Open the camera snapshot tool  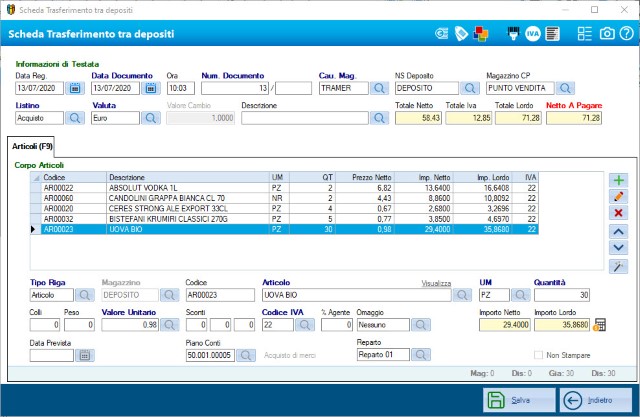[x=607, y=34]
